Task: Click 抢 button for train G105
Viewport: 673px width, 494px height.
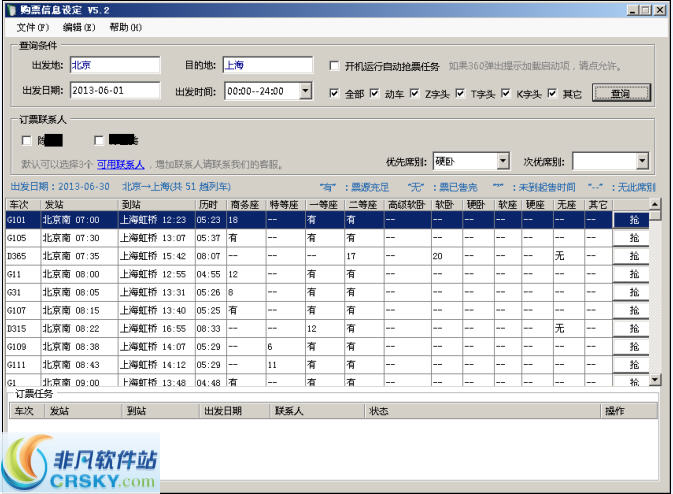Action: tap(631, 238)
